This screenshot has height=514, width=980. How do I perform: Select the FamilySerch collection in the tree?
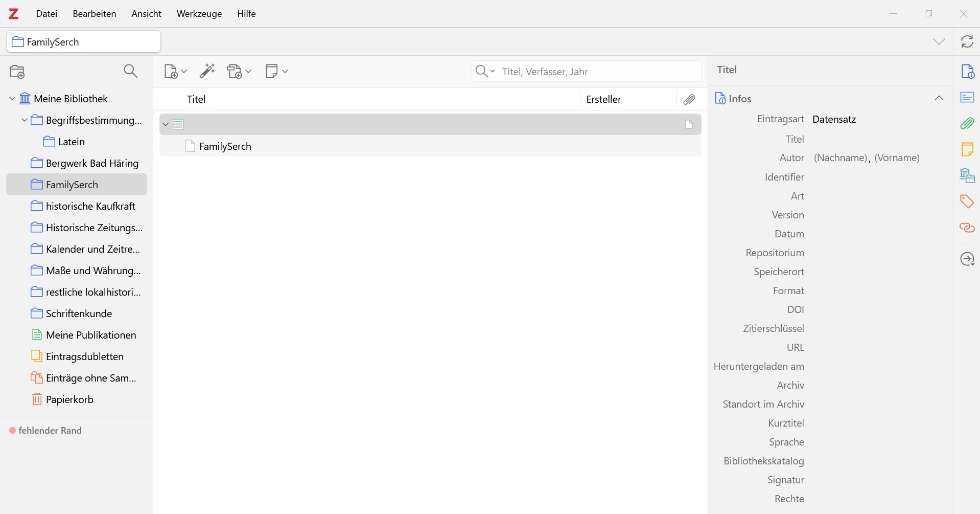tap(77, 185)
